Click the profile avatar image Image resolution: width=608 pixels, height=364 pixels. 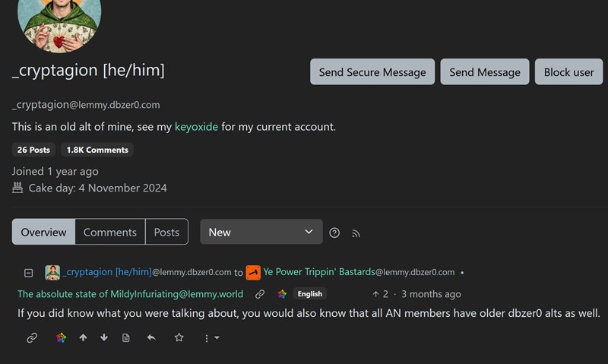pos(59,23)
